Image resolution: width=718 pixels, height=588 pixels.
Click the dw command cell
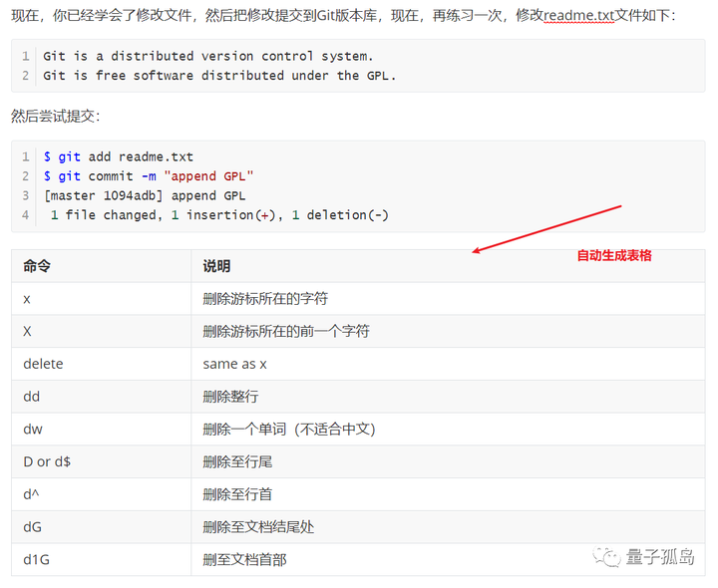[33, 429]
